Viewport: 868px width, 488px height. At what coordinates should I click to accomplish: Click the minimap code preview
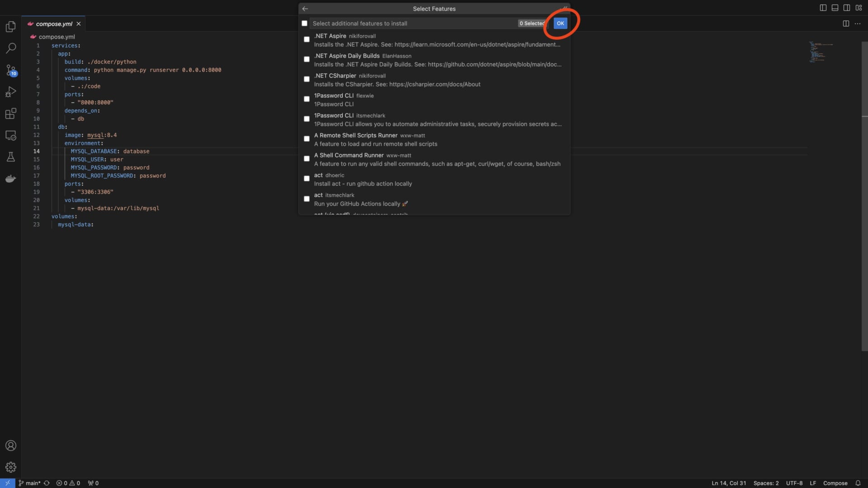click(821, 52)
